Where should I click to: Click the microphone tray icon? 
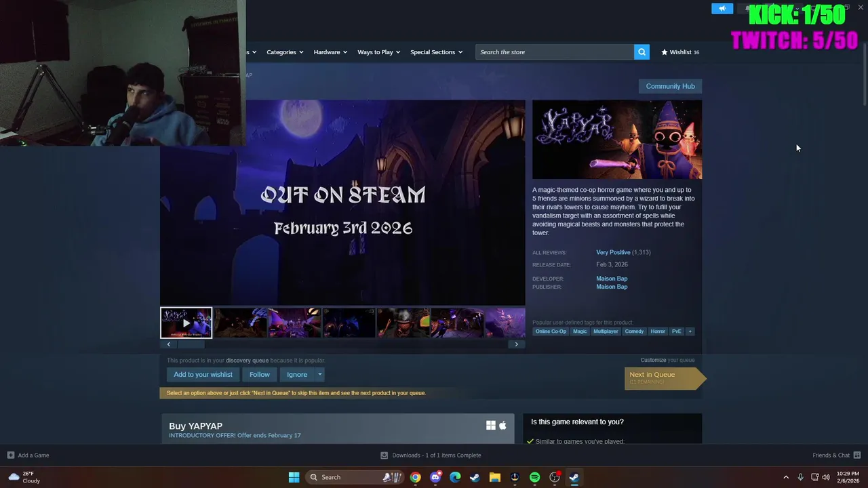tap(801, 477)
